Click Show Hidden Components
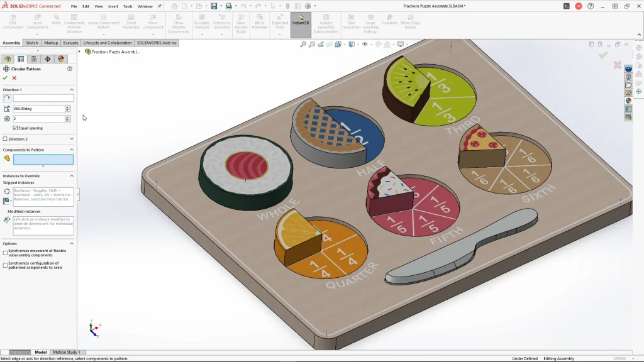 pos(177,22)
